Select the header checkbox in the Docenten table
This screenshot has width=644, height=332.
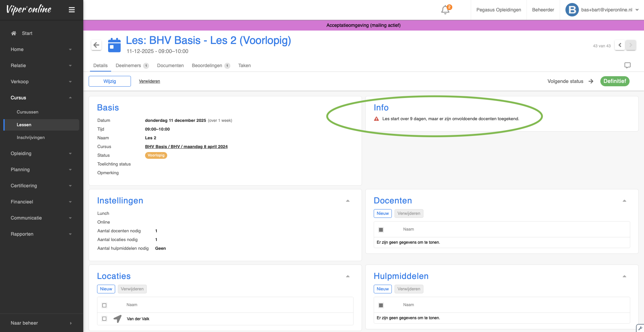[381, 229]
